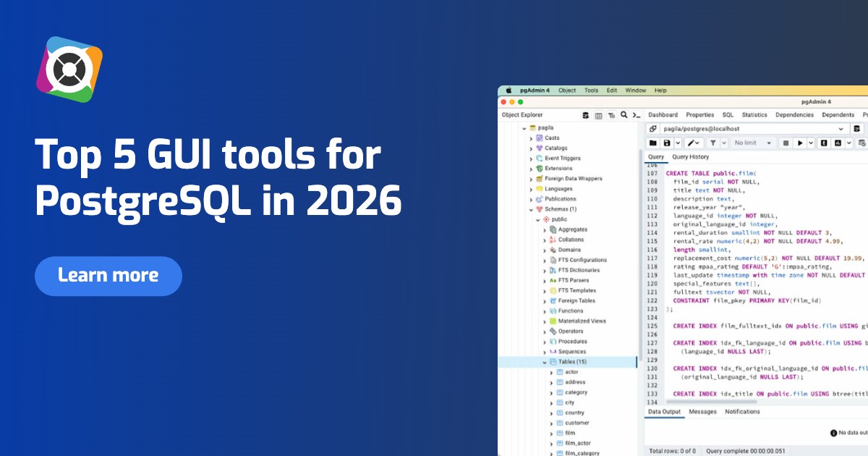Switch to the Notifications tab
Viewport: 868px width, 456px height.
point(742,412)
